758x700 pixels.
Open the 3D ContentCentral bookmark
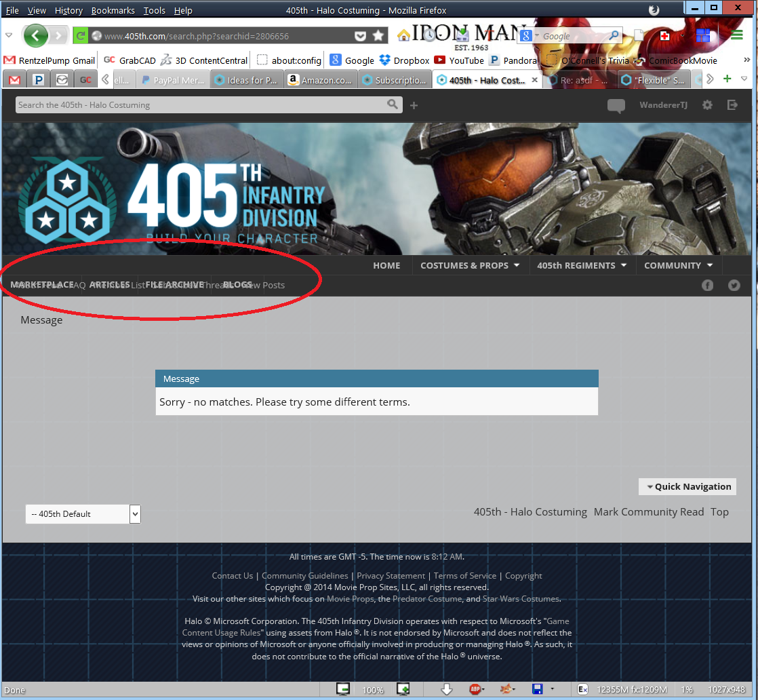click(x=204, y=60)
